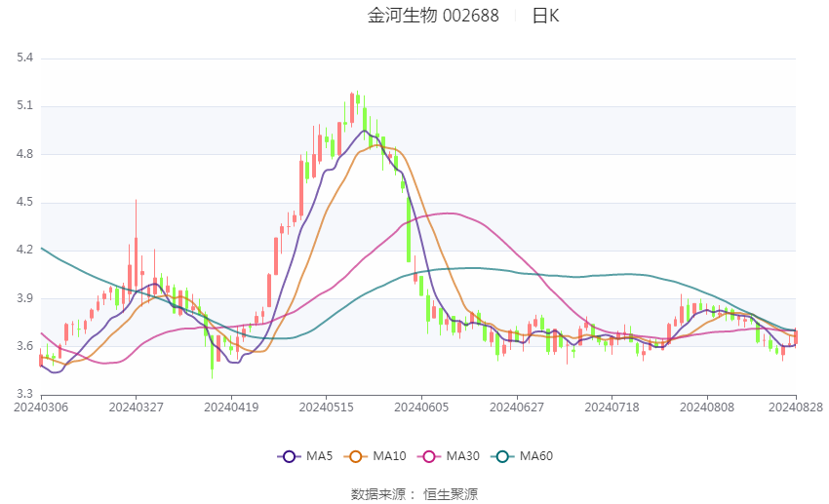Click x-axis date label 20240327
The image size is (829, 504).
136,407
